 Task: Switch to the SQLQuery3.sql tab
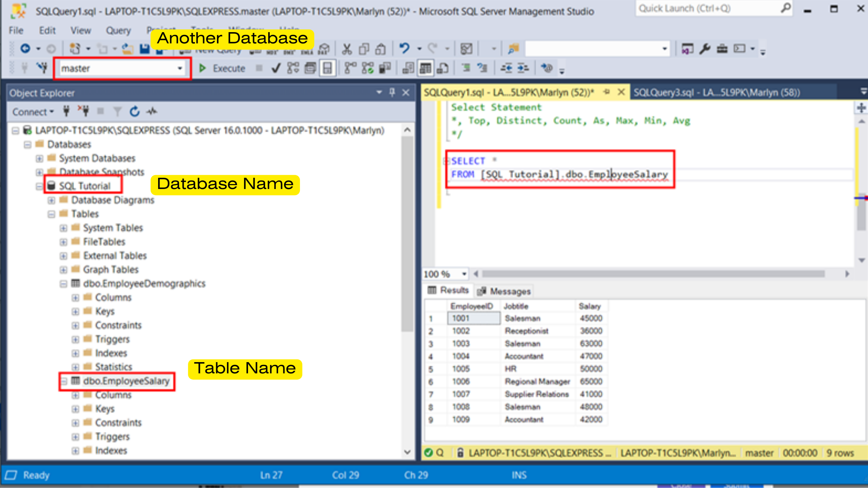click(x=716, y=93)
